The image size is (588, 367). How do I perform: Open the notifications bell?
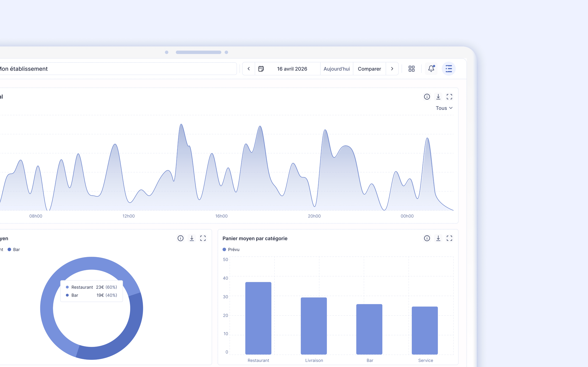[x=431, y=69]
